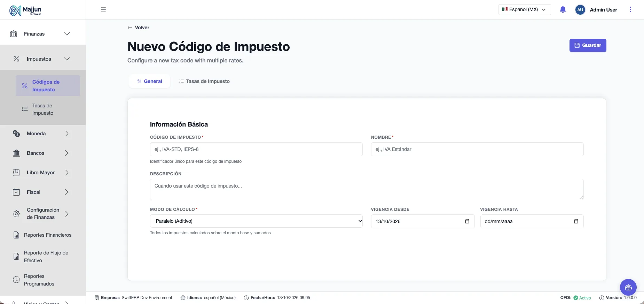Switch to the Tasas de Impuesto tab
The height and width of the screenshot is (304, 644).
(204, 81)
